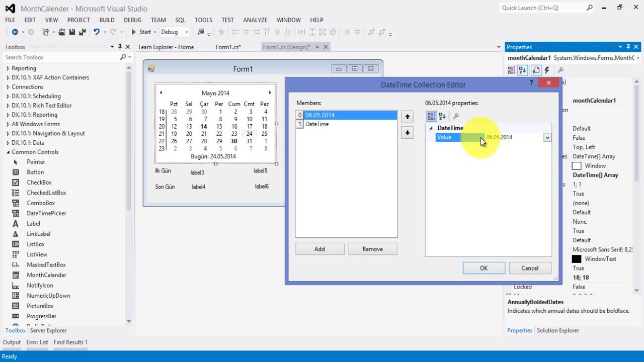
Task: Select the LinkLabel control in Toolbox
Action: (x=39, y=234)
